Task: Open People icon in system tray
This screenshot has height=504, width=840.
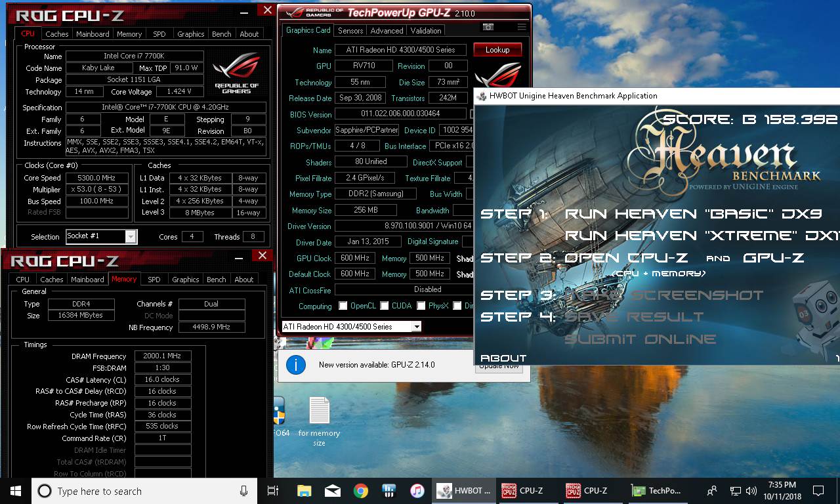Action: point(712,491)
